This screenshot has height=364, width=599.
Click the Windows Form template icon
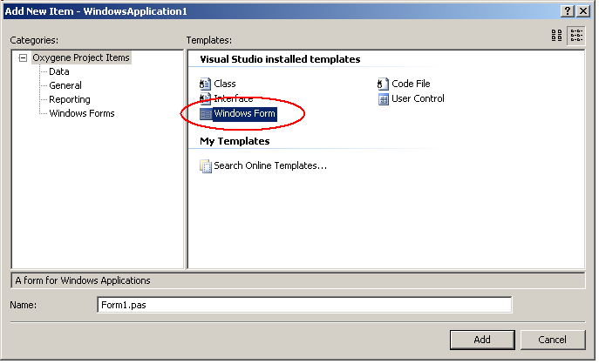(x=206, y=114)
